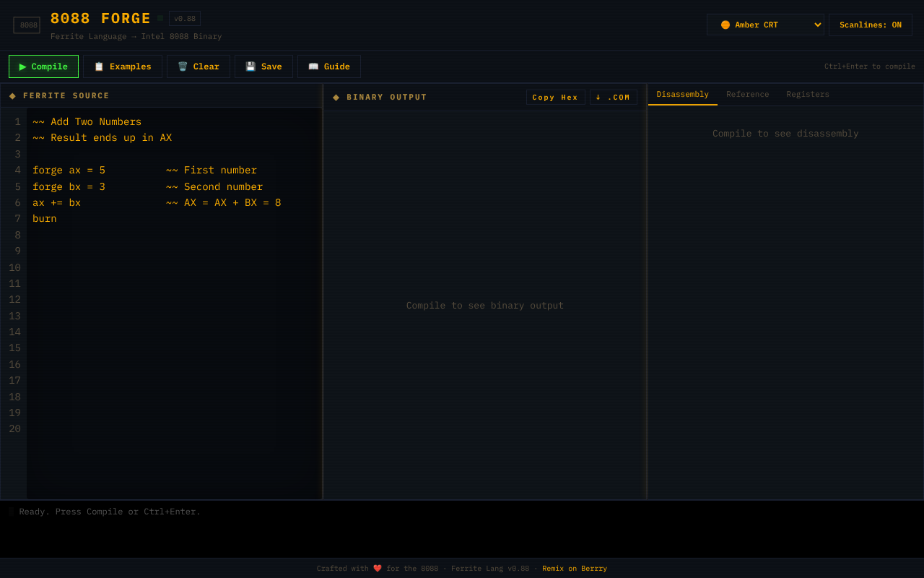Click the v0.88 version badge

tap(185, 19)
